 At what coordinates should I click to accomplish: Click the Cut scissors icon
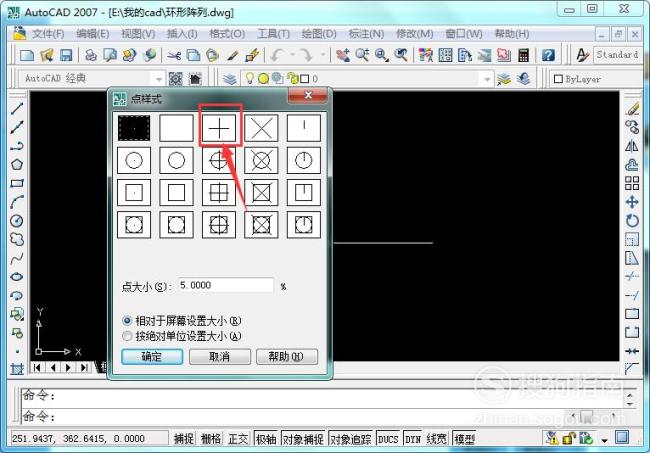[x=174, y=55]
